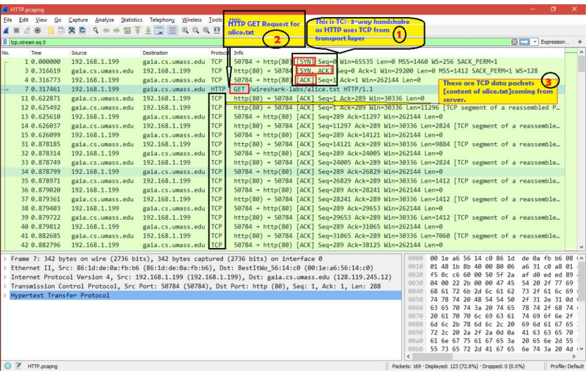Zoom out on packet text
Image resolution: width=588 pixels, height=373 pixels.
click(x=196, y=30)
